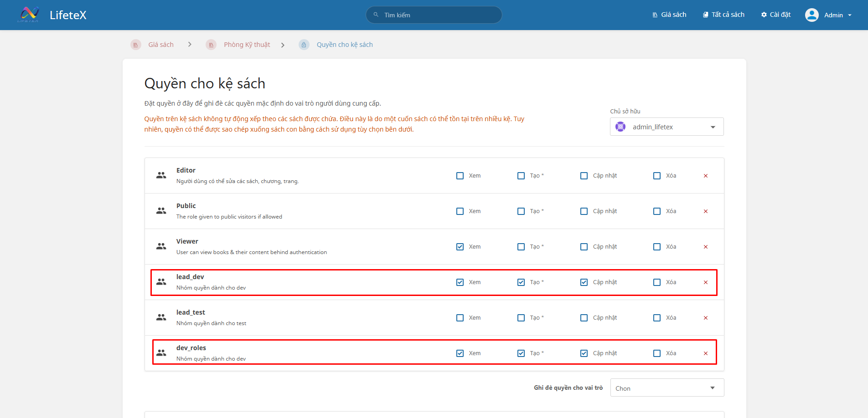Click the Phòng Kỹ thuật breadcrumb link
The width and height of the screenshot is (868, 418).
click(247, 45)
